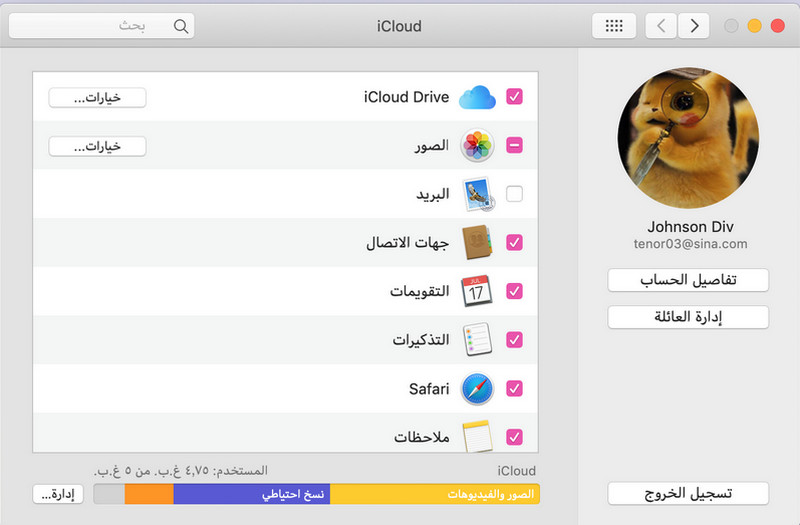Click the blue نسخ احتياطي storage segment

[252, 494]
